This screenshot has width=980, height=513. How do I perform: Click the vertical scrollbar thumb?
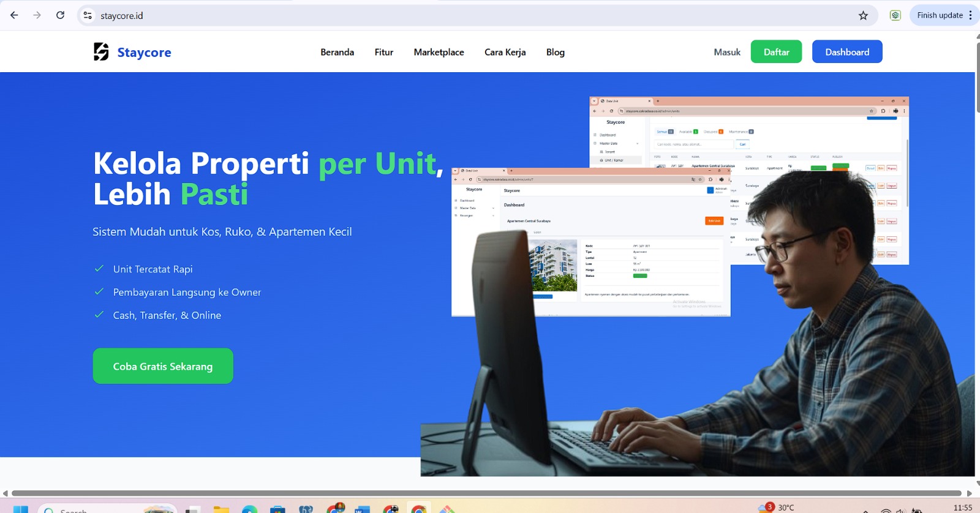click(978, 77)
